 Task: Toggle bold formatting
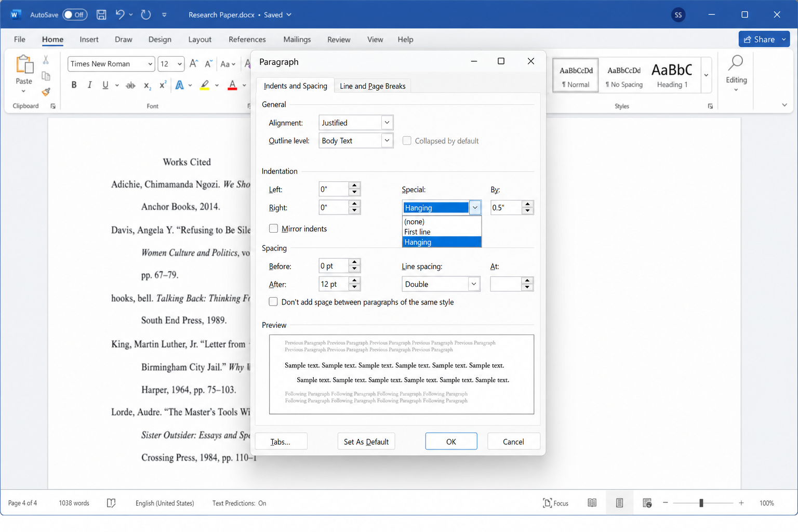[74, 85]
